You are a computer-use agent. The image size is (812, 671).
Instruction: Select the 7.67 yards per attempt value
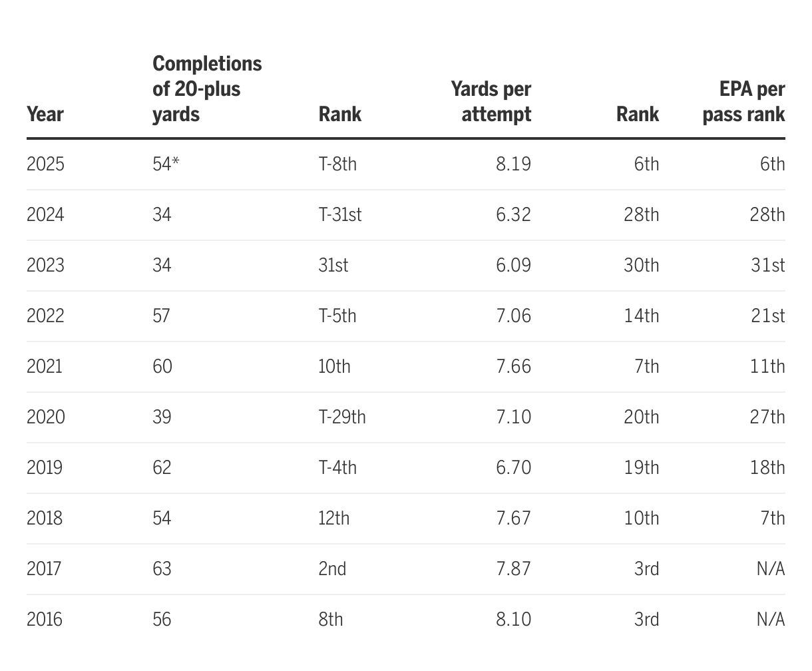tap(513, 518)
